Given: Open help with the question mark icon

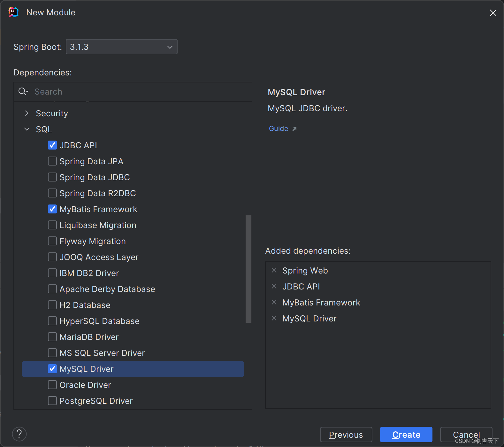Looking at the screenshot, I should pyautogui.click(x=19, y=434).
